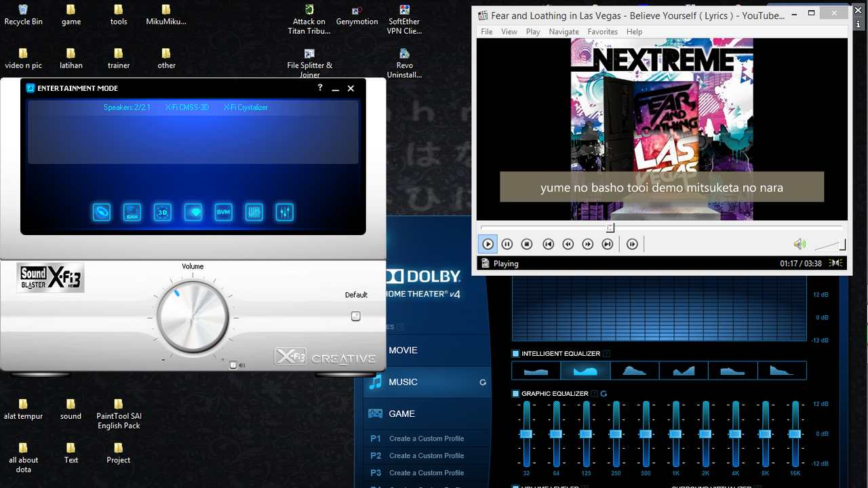Open the 3D CMSS-3D settings icon

pyautogui.click(x=163, y=212)
